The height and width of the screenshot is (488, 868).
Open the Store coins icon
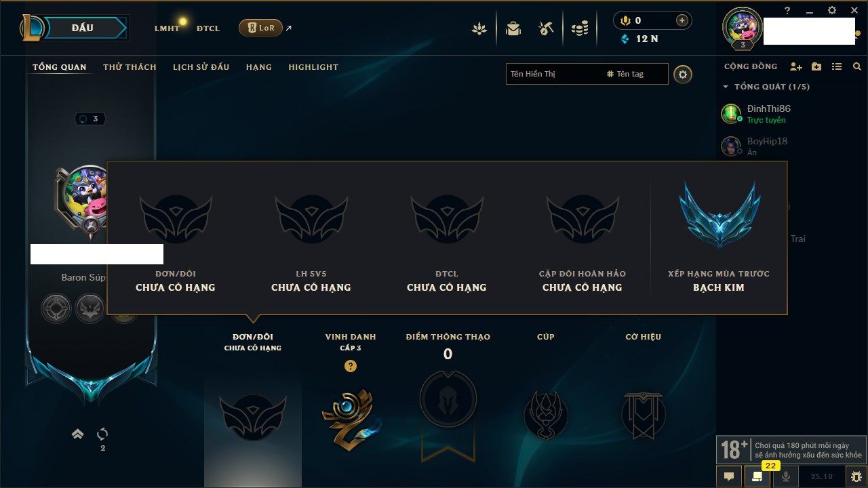click(580, 28)
